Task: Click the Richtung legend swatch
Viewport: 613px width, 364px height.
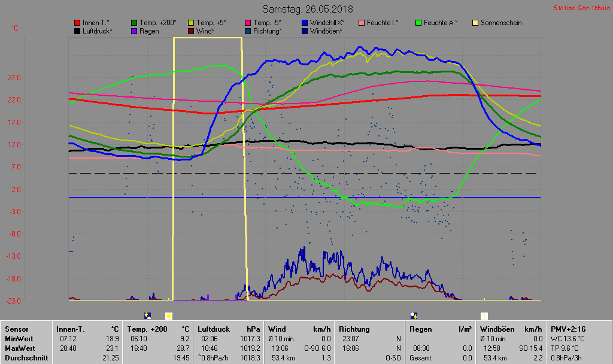Action: click(247, 31)
